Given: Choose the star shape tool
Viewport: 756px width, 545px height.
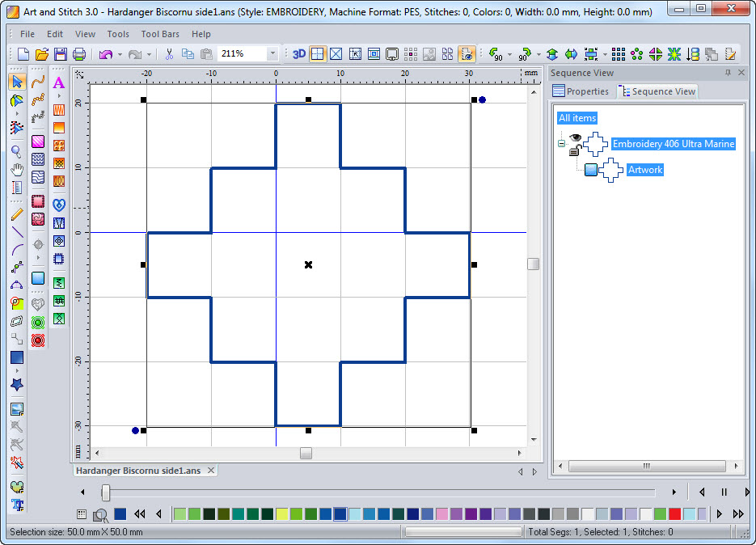Looking at the screenshot, I should (x=17, y=384).
